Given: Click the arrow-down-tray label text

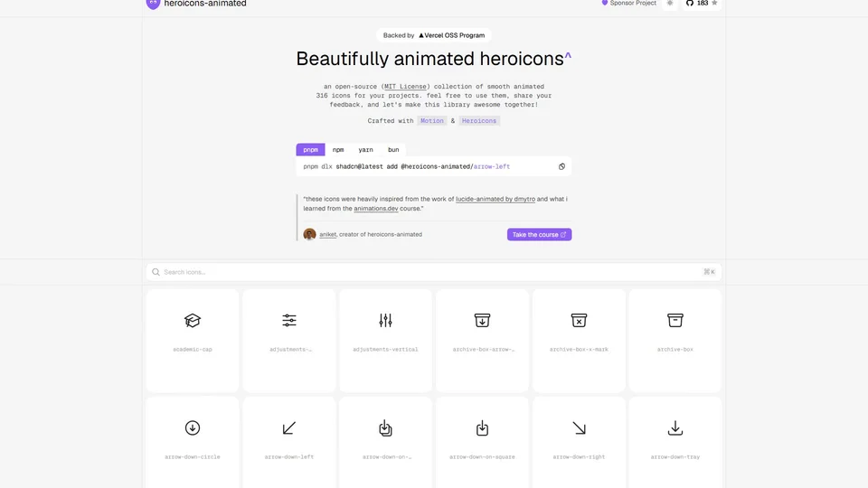Looking at the screenshot, I should [x=675, y=457].
